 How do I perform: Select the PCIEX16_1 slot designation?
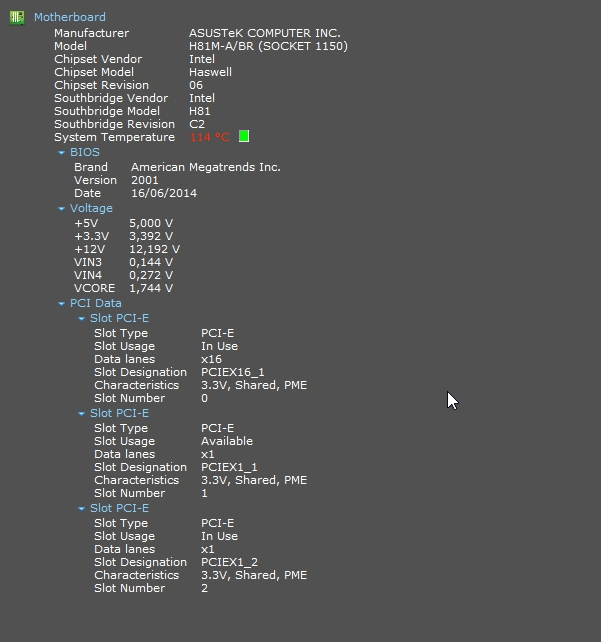[x=233, y=373]
